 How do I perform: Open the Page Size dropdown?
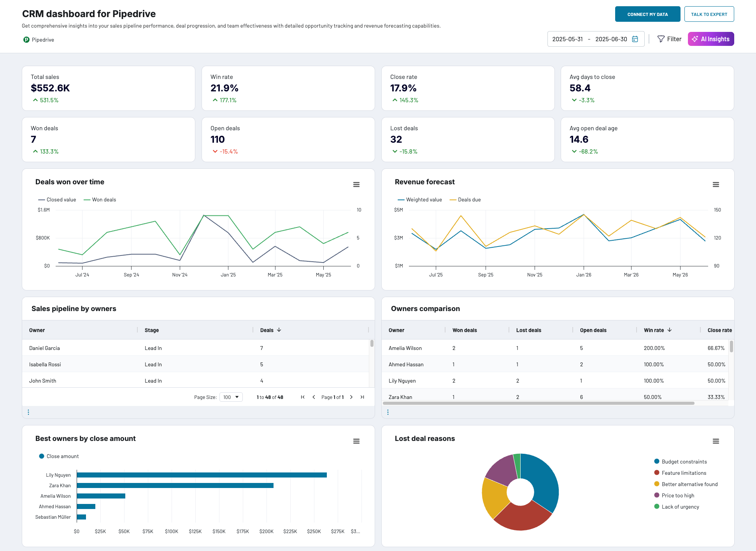231,397
